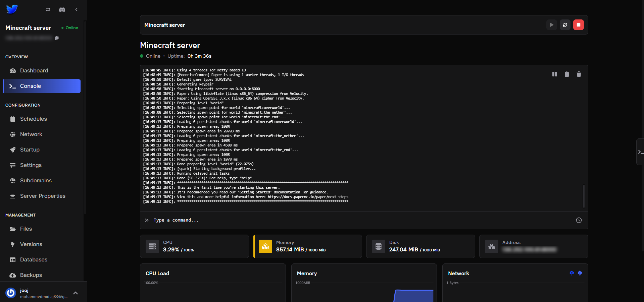Click the swap arrows icon in sidebar header

point(48,10)
